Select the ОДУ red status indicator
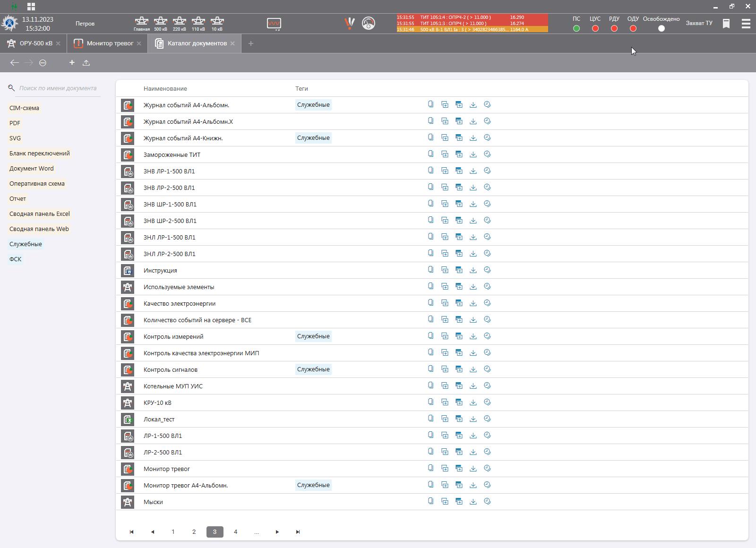 point(633,28)
